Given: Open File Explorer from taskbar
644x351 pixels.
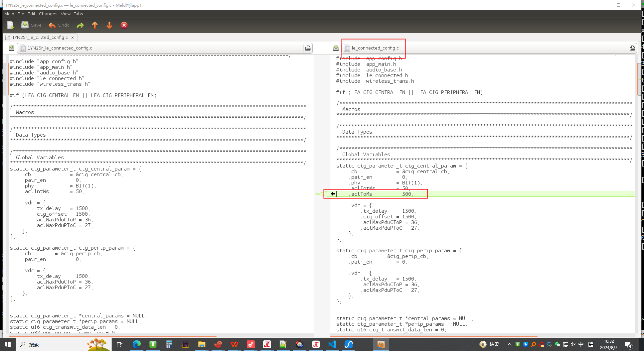Looking at the screenshot, I should tap(202, 344).
